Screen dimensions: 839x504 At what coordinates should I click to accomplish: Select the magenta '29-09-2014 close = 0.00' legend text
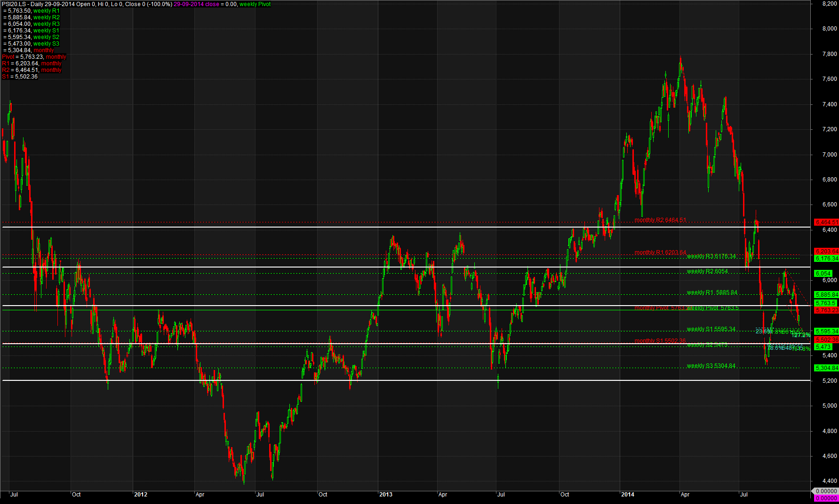[205, 4]
